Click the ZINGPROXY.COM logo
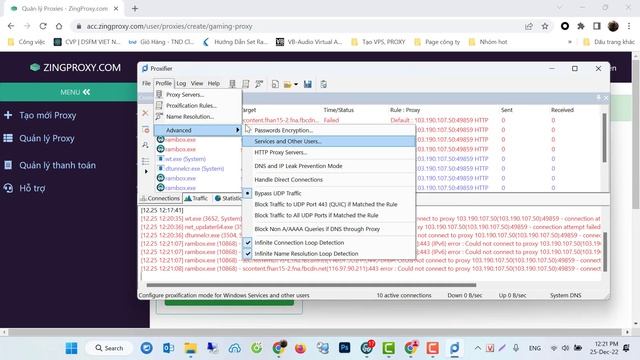640x360 pixels. (76, 68)
